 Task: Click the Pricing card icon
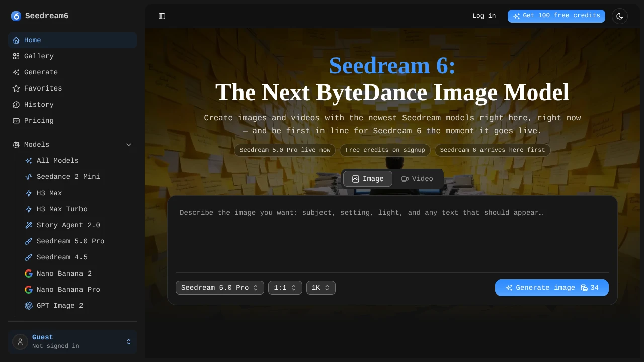click(16, 121)
